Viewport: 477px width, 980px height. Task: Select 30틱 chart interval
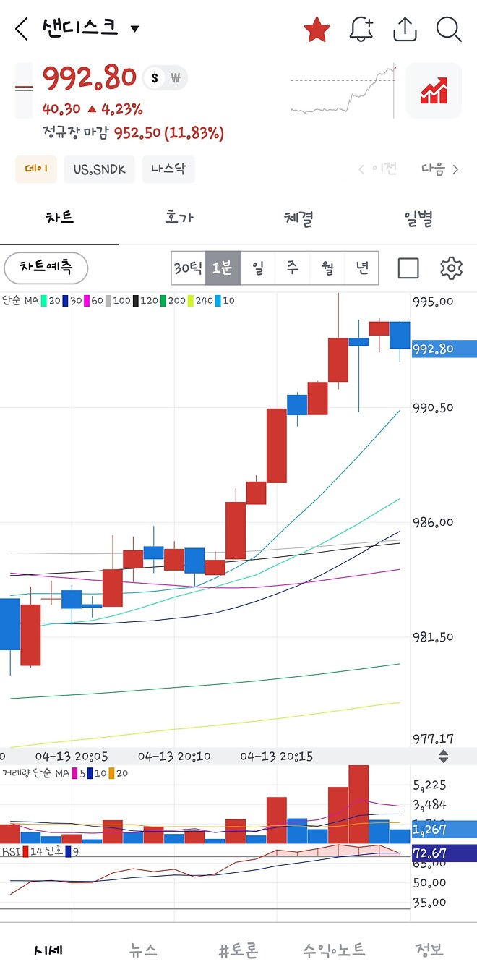pyautogui.click(x=188, y=268)
